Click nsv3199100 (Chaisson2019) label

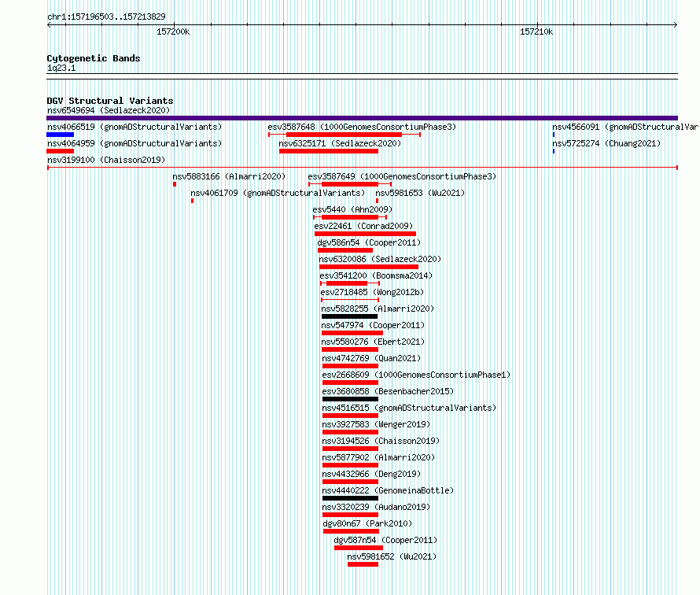(106, 160)
